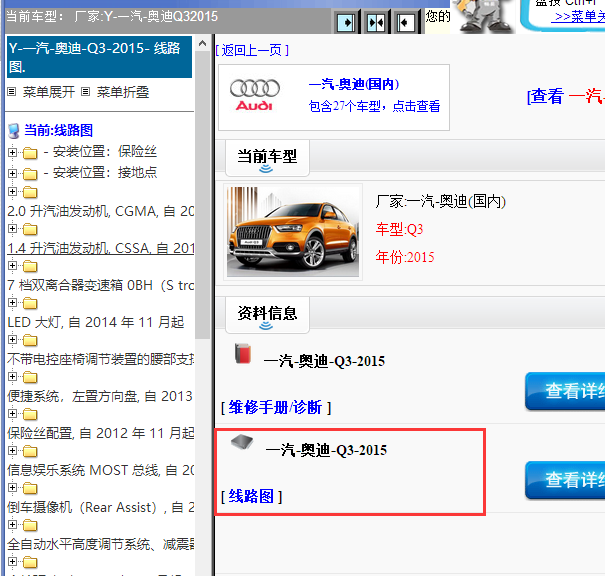Click the Audi logo image

[255, 95]
